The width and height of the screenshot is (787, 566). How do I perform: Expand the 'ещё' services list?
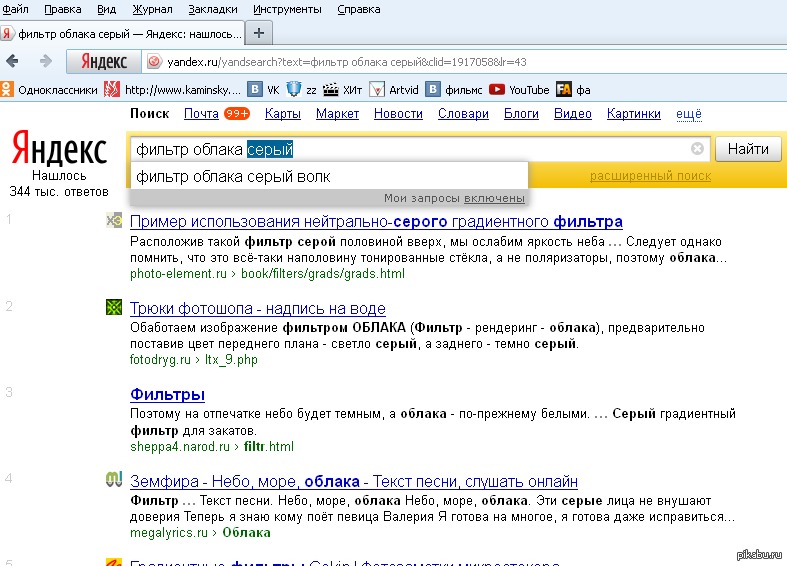pyautogui.click(x=689, y=114)
